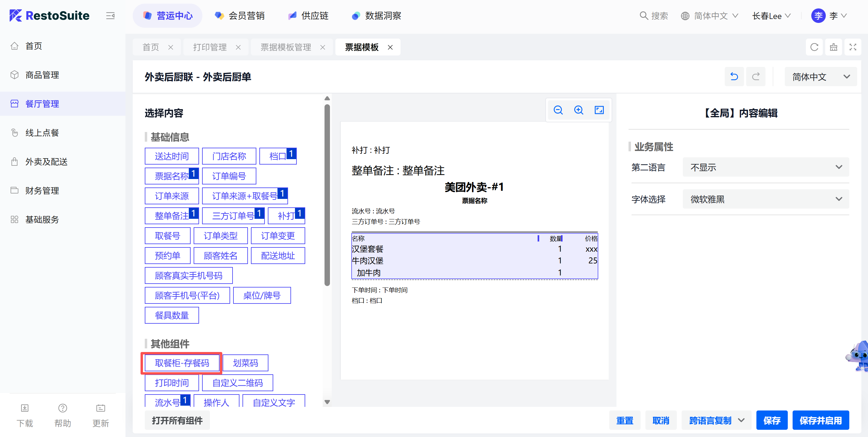The image size is (868, 437).
Task: Open the 供应链 top menu
Action: (x=308, y=16)
